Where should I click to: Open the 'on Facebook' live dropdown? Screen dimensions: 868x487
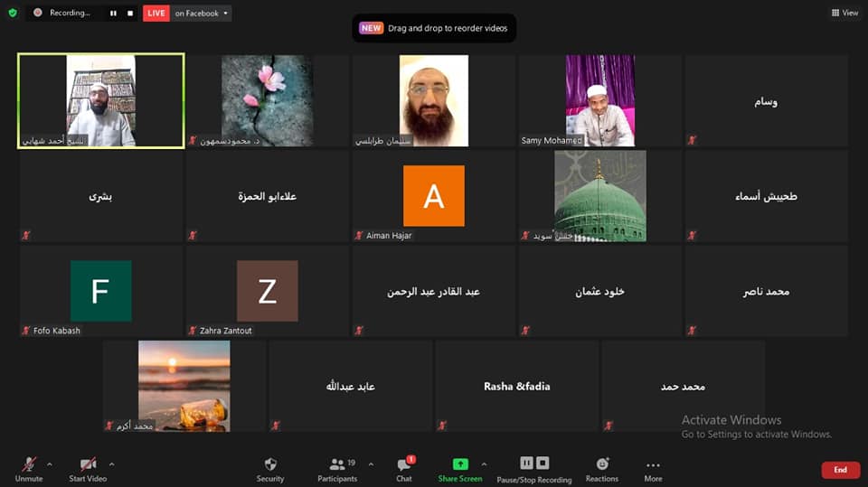click(201, 14)
